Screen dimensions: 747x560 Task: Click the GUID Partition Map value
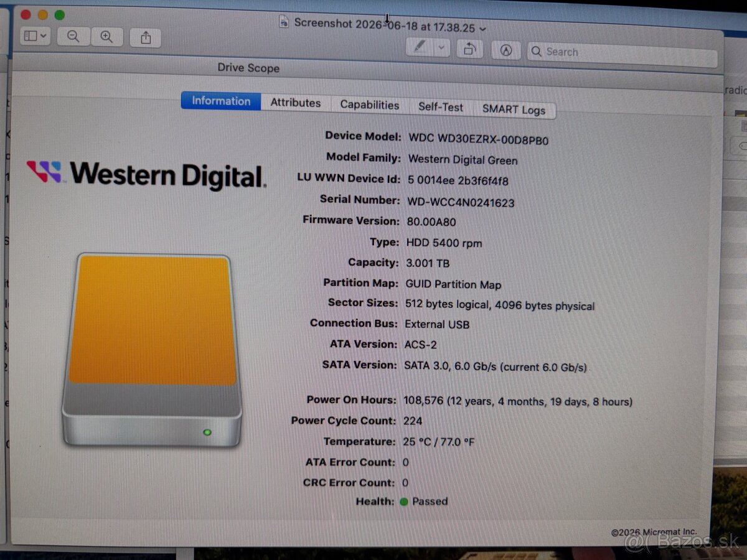(453, 285)
